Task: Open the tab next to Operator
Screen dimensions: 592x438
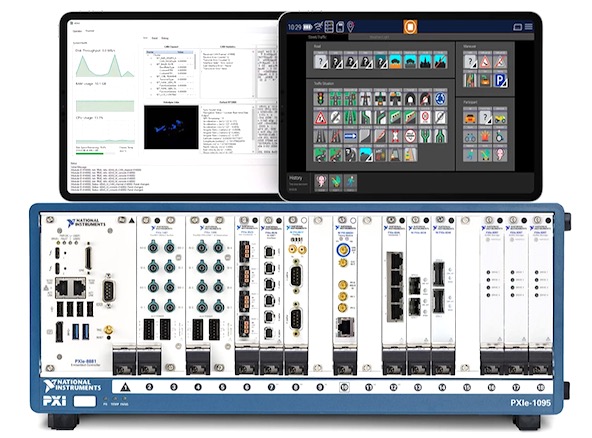Action: click(x=90, y=31)
